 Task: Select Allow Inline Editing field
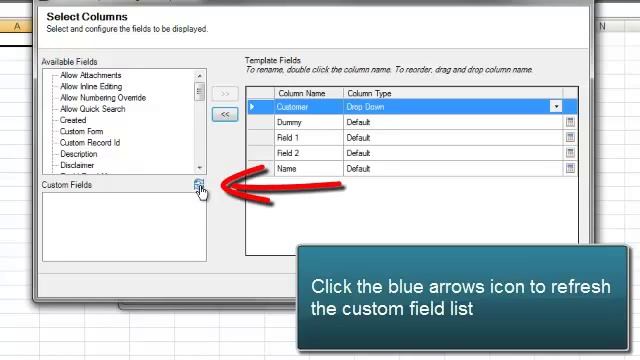[91, 87]
